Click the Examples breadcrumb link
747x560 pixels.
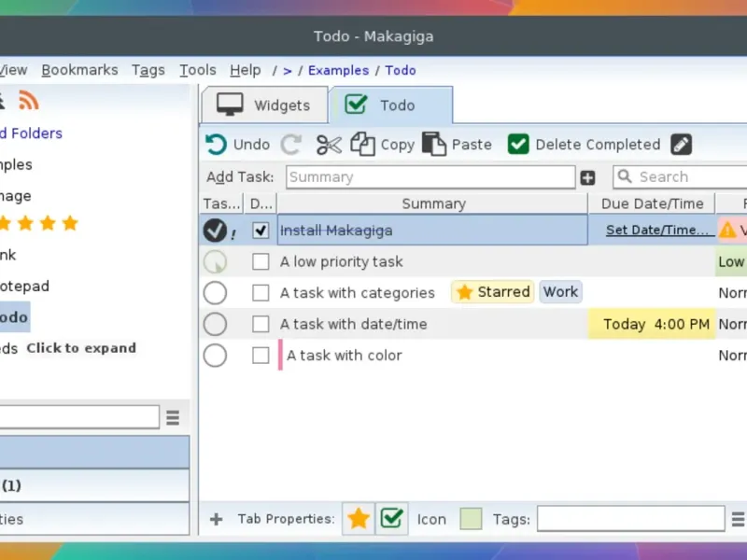338,71
